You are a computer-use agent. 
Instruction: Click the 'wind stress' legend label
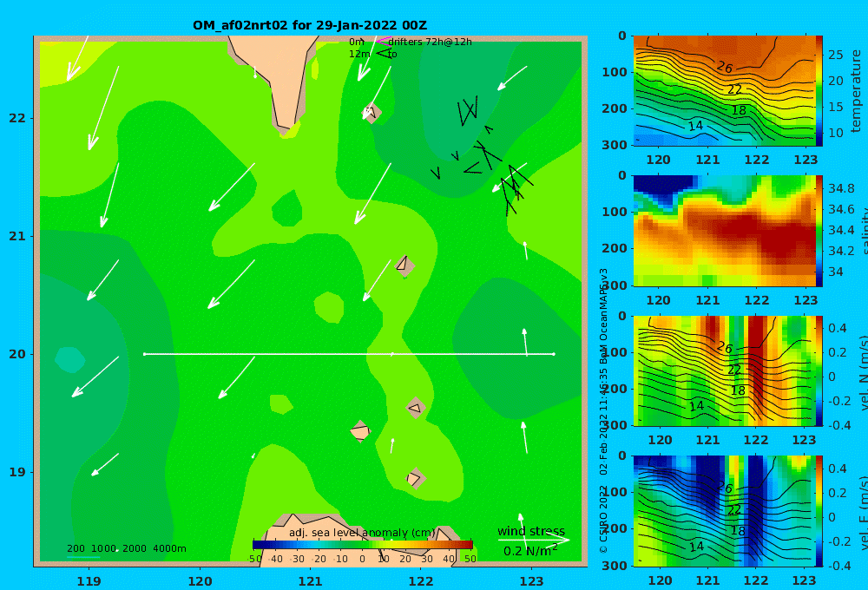pyautogui.click(x=531, y=531)
